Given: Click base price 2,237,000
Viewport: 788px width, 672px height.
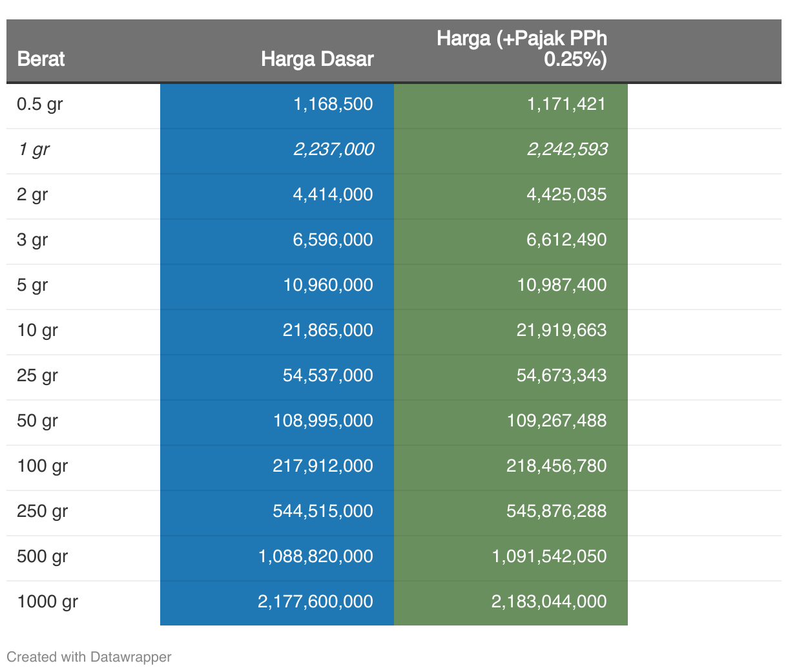Looking at the screenshot, I should pos(333,149).
